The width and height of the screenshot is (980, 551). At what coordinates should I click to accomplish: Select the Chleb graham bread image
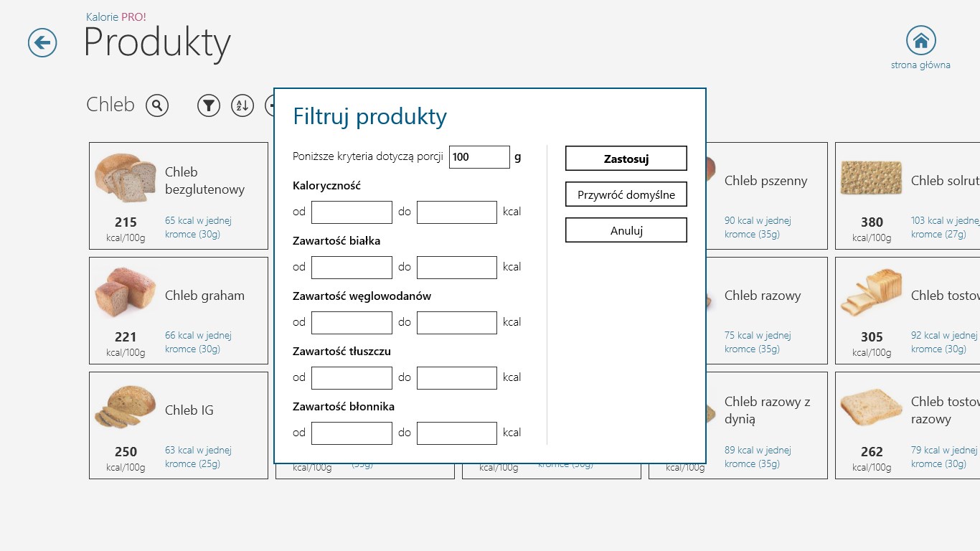point(126,293)
